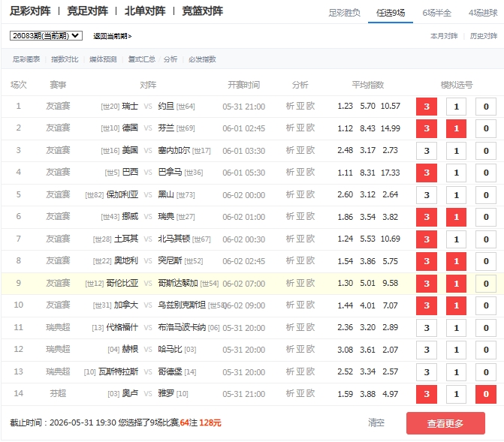Open 足彩图表 link
Screen dimensions: 504x442
coord(26,59)
